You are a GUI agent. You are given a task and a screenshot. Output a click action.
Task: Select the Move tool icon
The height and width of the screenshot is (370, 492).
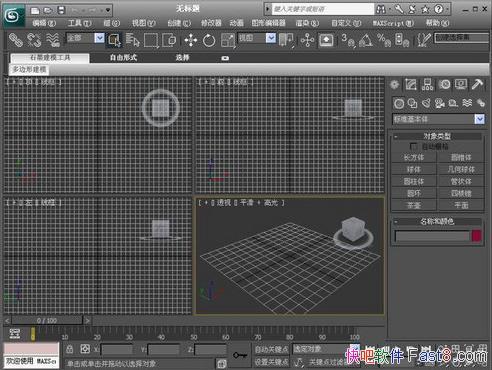191,40
